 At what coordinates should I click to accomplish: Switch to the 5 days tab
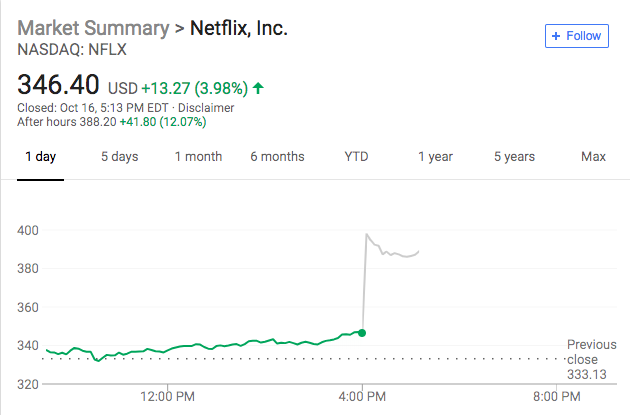[119, 157]
